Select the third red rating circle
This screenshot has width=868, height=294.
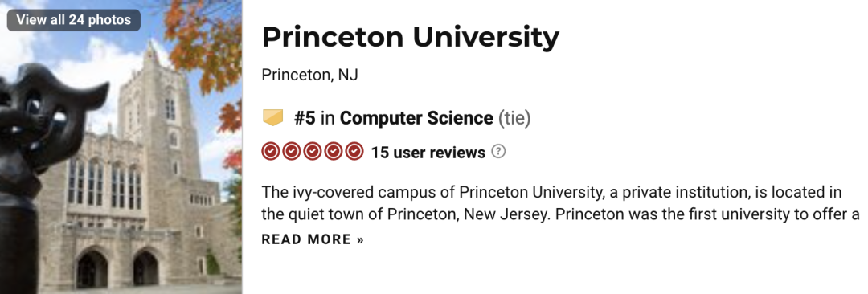(312, 152)
